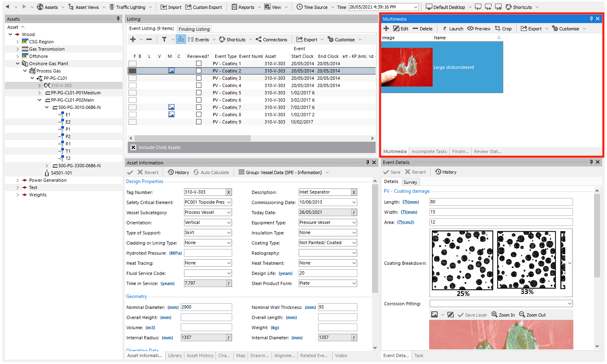The width and height of the screenshot is (607, 364).
Task: Expand the Power Generation tree node
Action: click(x=18, y=180)
